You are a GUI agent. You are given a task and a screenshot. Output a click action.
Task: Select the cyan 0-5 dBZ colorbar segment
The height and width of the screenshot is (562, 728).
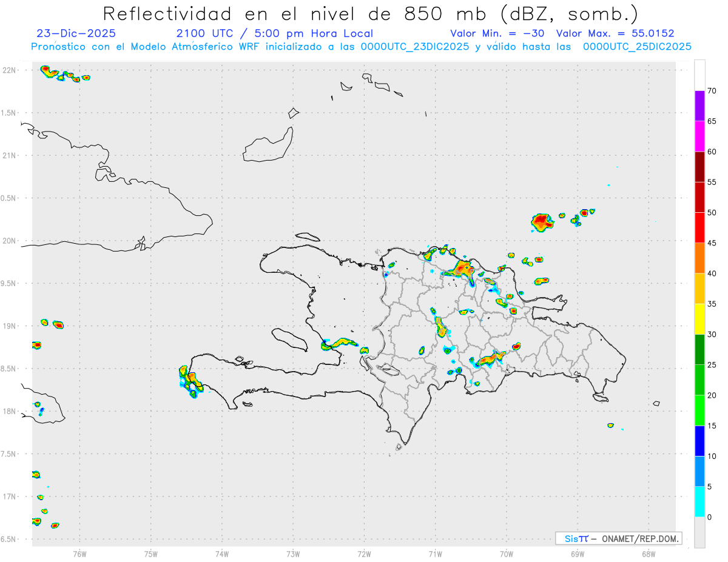point(699,502)
